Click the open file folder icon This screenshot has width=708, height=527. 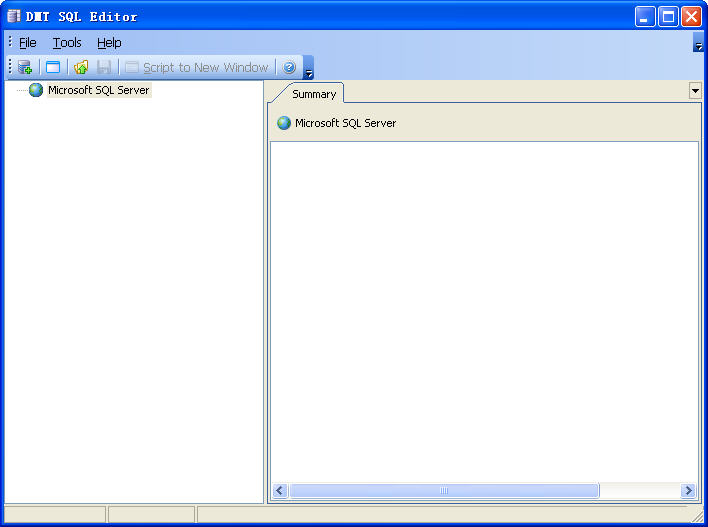point(81,68)
